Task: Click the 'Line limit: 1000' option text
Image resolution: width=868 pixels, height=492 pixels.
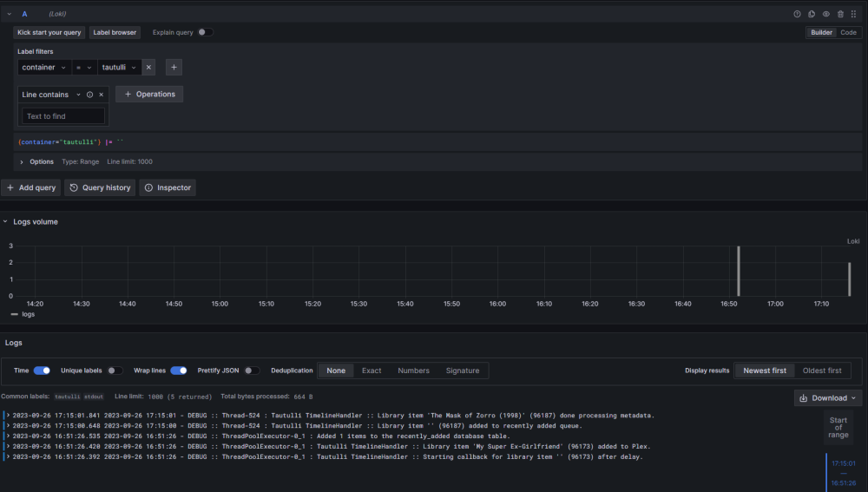Action: coord(129,162)
